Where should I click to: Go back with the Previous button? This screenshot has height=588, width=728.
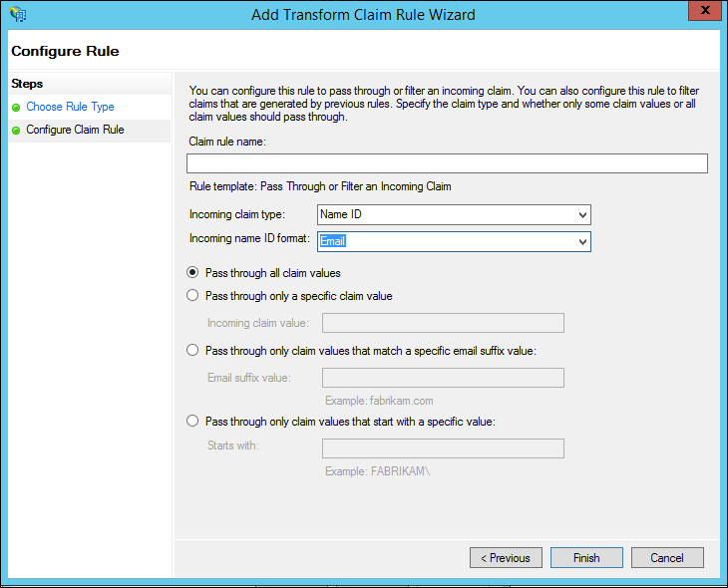tap(506, 557)
